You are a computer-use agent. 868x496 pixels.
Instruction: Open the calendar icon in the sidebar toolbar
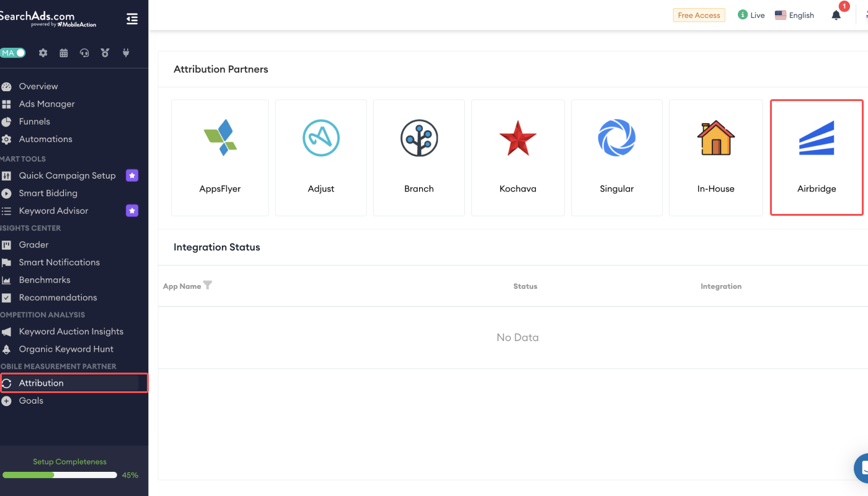[x=64, y=53]
